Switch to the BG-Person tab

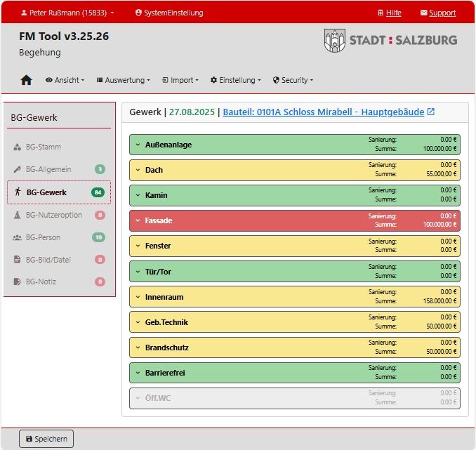[59, 237]
